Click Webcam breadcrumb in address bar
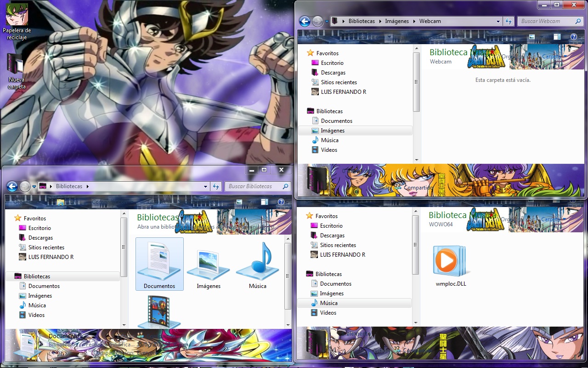 click(430, 21)
